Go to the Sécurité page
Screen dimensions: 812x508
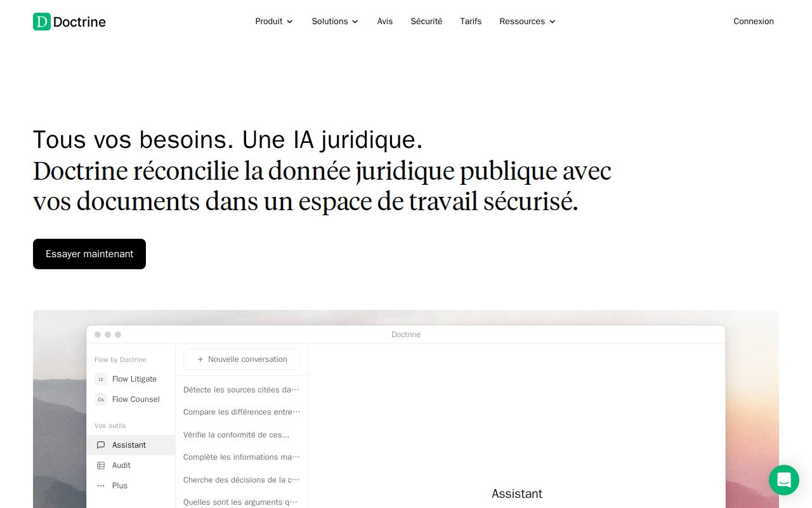[x=426, y=22]
